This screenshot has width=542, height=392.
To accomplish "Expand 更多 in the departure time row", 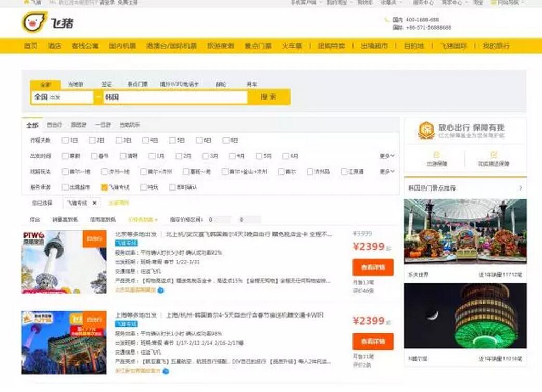I will pyautogui.click(x=387, y=156).
